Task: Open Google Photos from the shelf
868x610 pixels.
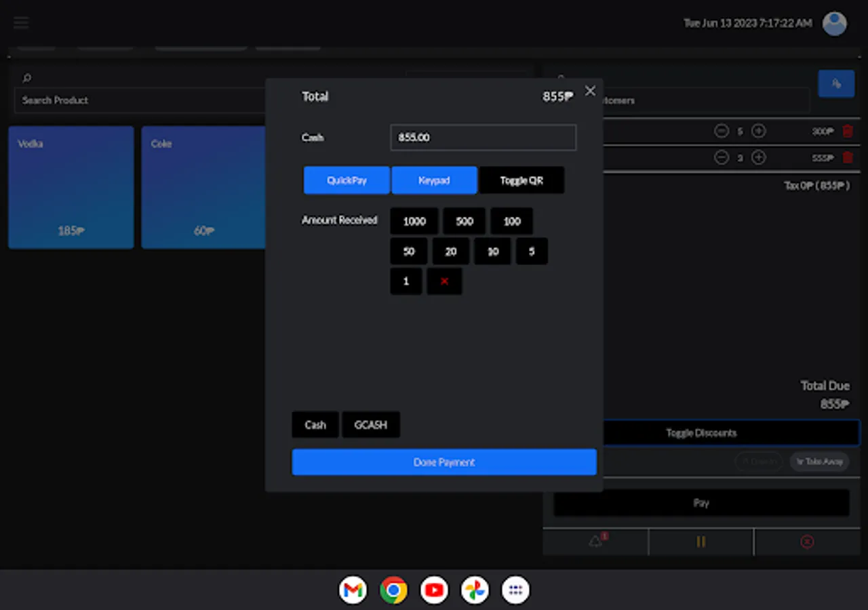Action: click(x=475, y=590)
